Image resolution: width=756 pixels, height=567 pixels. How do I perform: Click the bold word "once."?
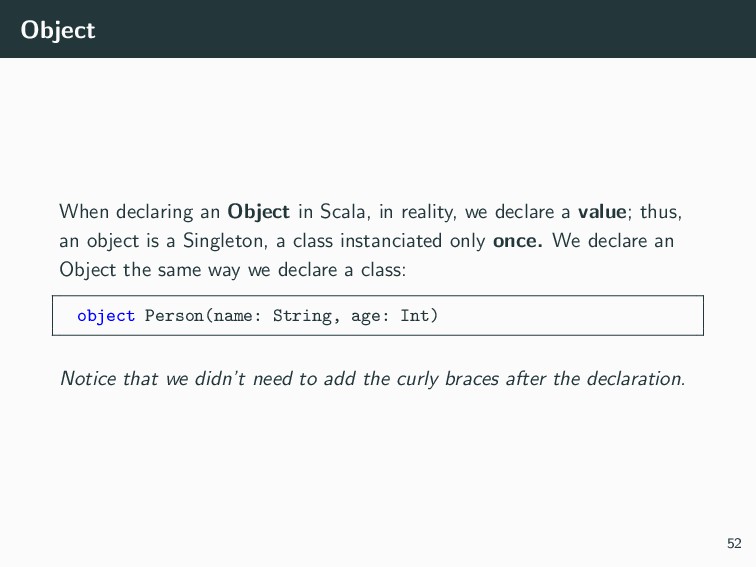pyautogui.click(x=517, y=241)
